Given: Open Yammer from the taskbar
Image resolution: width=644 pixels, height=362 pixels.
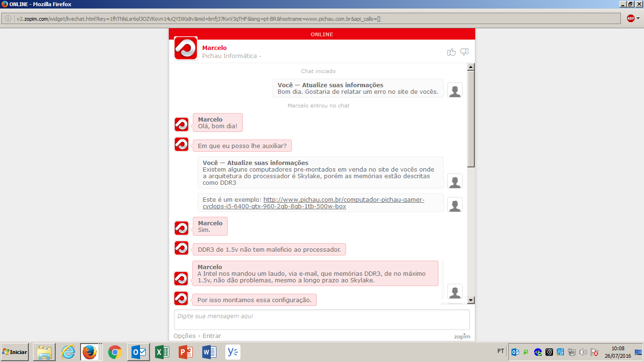Looking at the screenshot, I should pos(233,352).
